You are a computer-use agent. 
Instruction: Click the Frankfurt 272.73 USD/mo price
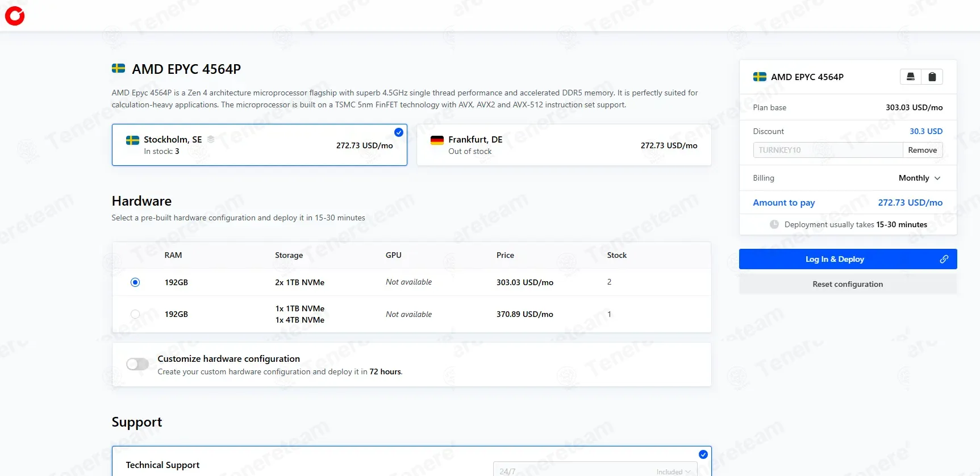[669, 145]
